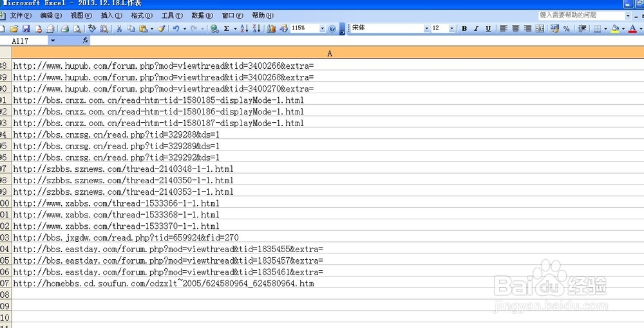This screenshot has height=328, width=644.
Task: Open the 编辑(E) menu
Action: [51, 15]
